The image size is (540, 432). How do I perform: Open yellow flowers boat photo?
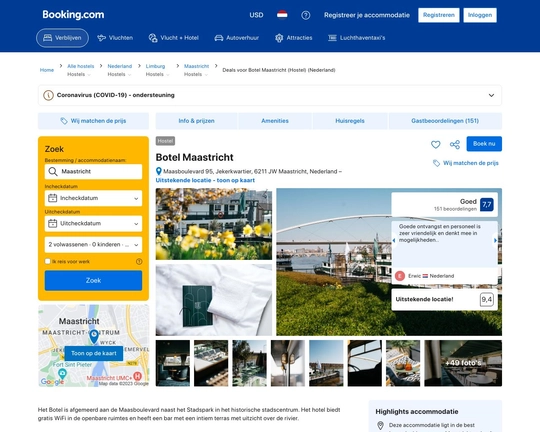coord(214,224)
